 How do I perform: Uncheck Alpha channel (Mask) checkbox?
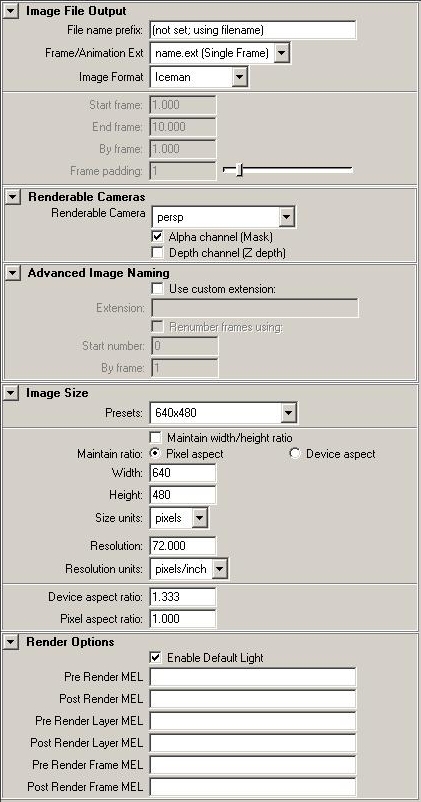[158, 237]
